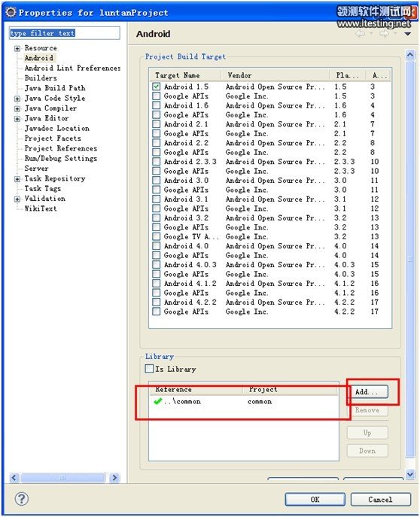Click the OK button
The width and height of the screenshot is (420, 517).
pos(315,499)
